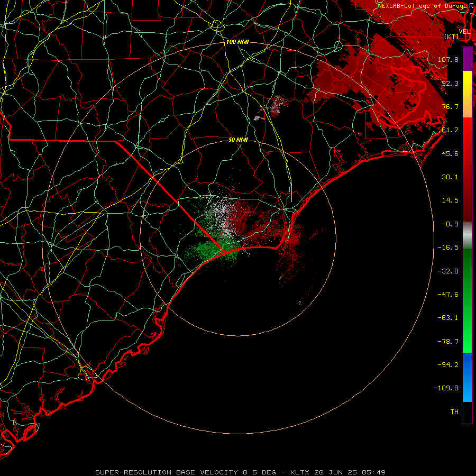
Task: Select the -16.5 value on velocity scale
Action: pos(448,248)
